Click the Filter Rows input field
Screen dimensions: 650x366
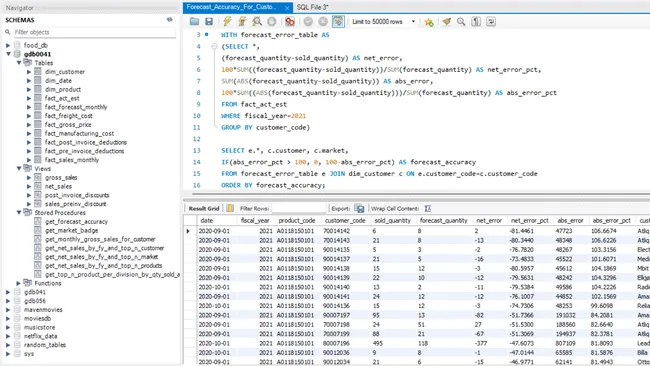(298, 208)
